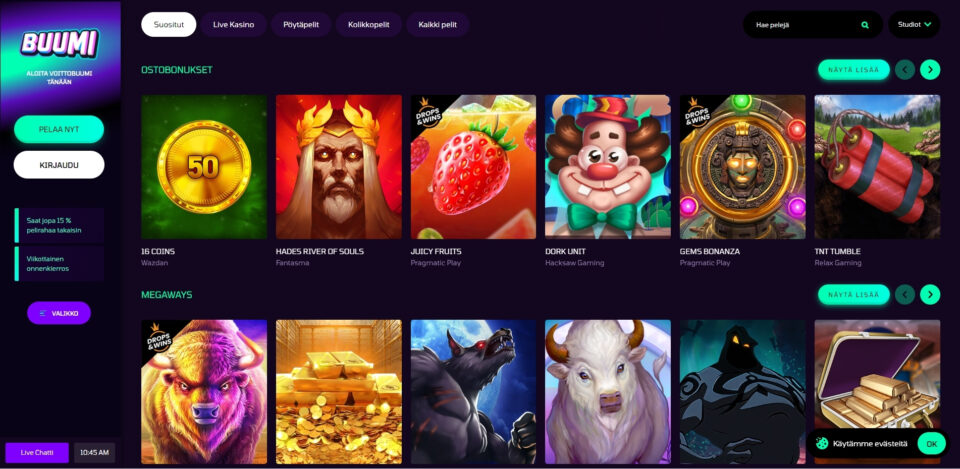Open the Kaikki pelit tab
The image size is (960, 469).
[x=438, y=24]
